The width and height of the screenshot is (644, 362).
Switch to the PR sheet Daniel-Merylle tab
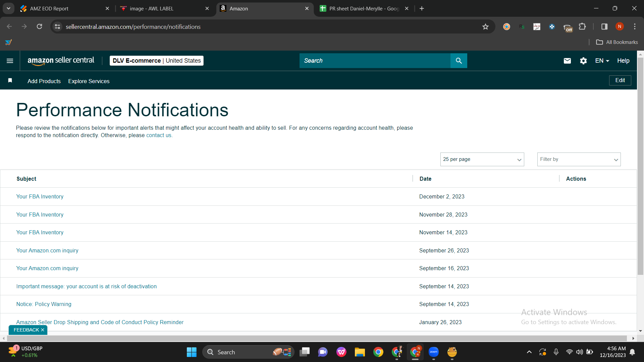[x=364, y=8]
